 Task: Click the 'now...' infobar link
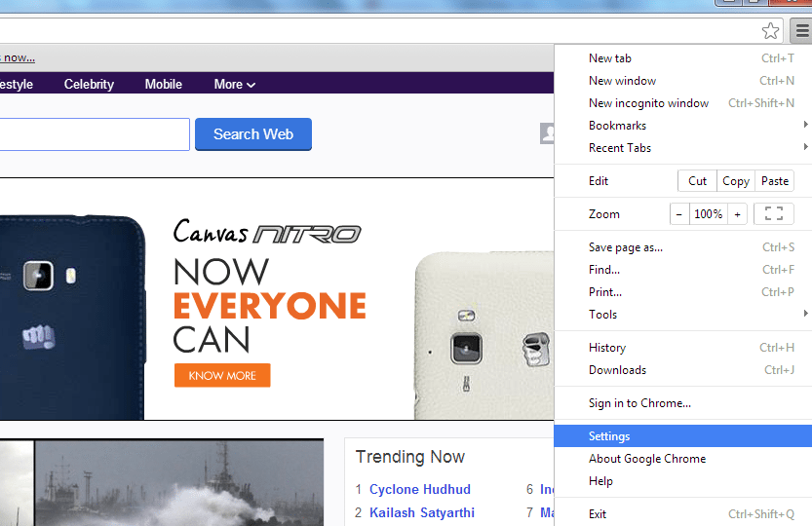[x=19, y=58]
